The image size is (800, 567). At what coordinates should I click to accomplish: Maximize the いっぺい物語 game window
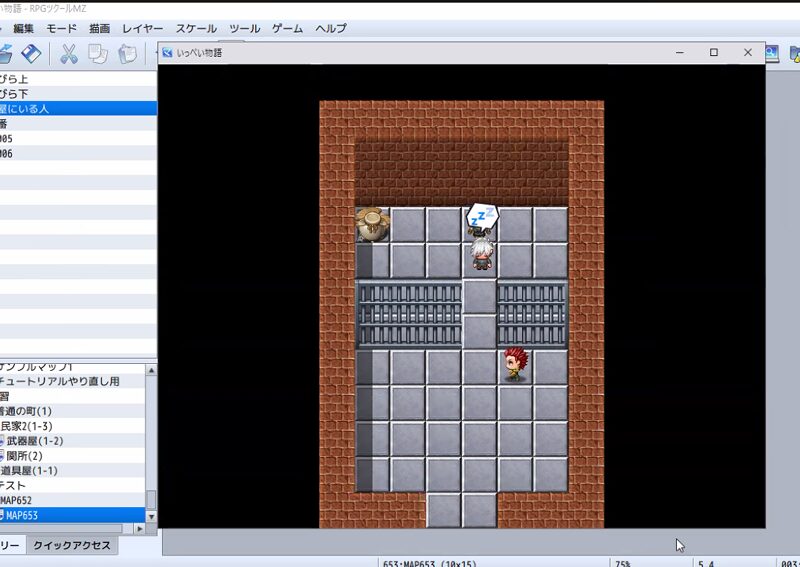[x=714, y=53]
